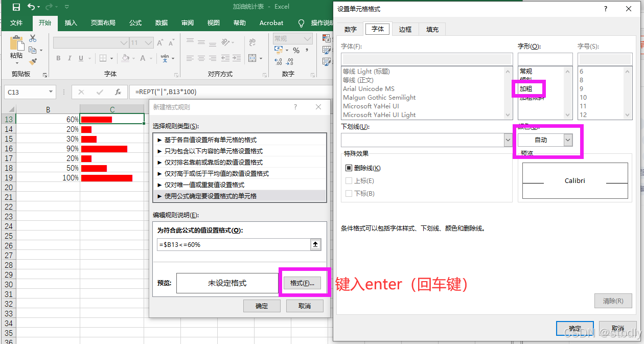This screenshot has width=644, height=344.
Task: Click 确定 in the new rule dialog
Action: pos(262,306)
